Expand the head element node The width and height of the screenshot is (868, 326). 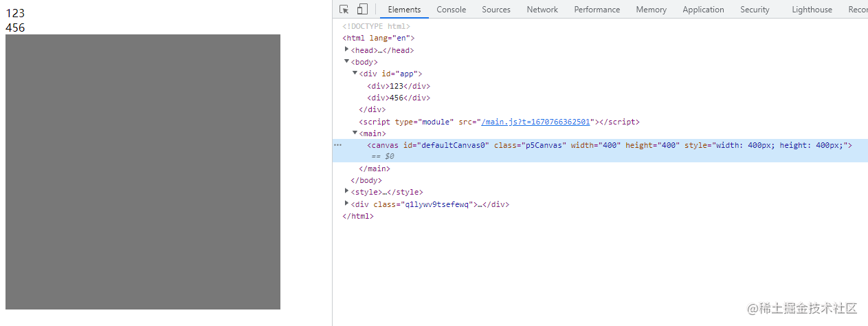[x=347, y=50]
